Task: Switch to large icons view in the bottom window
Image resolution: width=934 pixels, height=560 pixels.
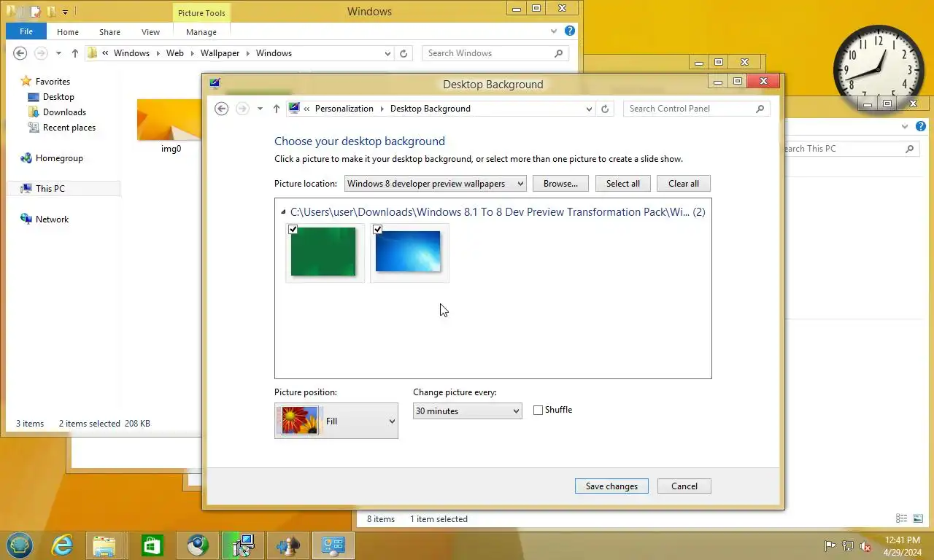Action: tap(917, 519)
